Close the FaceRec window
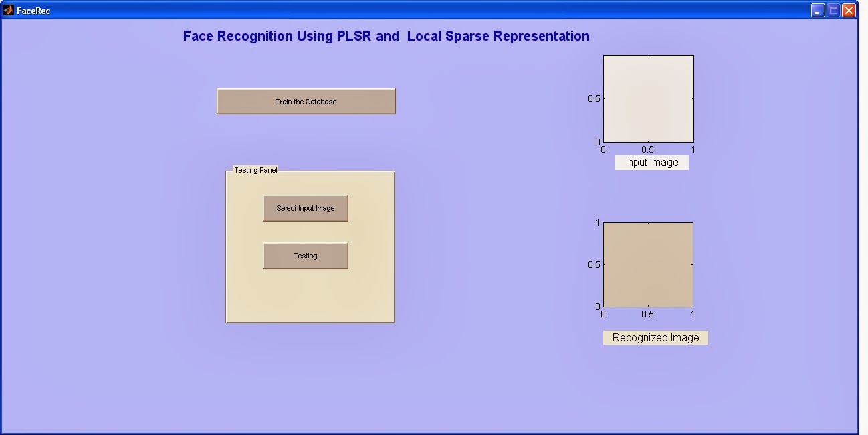Screen dimensions: 868x435 [849, 10]
